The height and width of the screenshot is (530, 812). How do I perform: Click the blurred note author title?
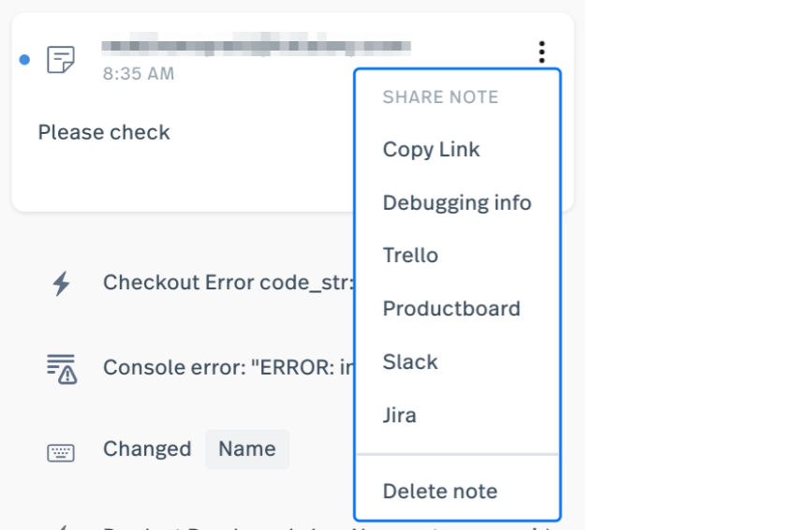pyautogui.click(x=256, y=45)
